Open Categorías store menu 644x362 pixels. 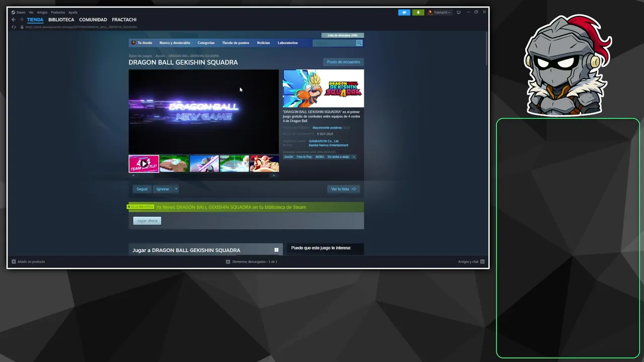tap(206, 43)
